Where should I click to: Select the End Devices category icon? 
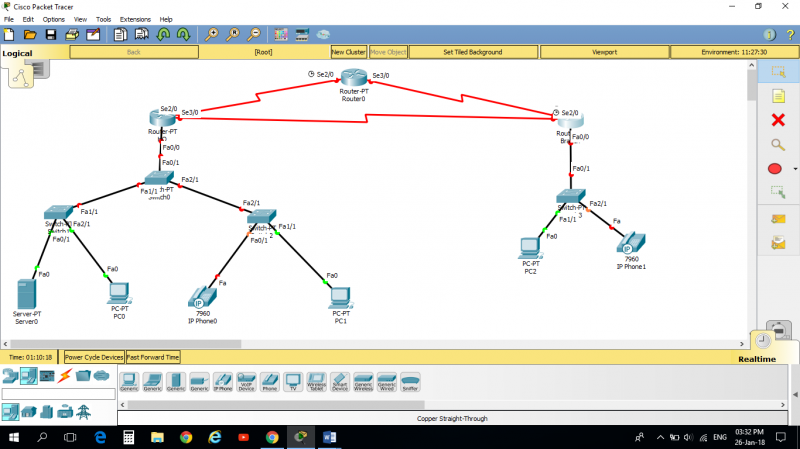pos(29,376)
